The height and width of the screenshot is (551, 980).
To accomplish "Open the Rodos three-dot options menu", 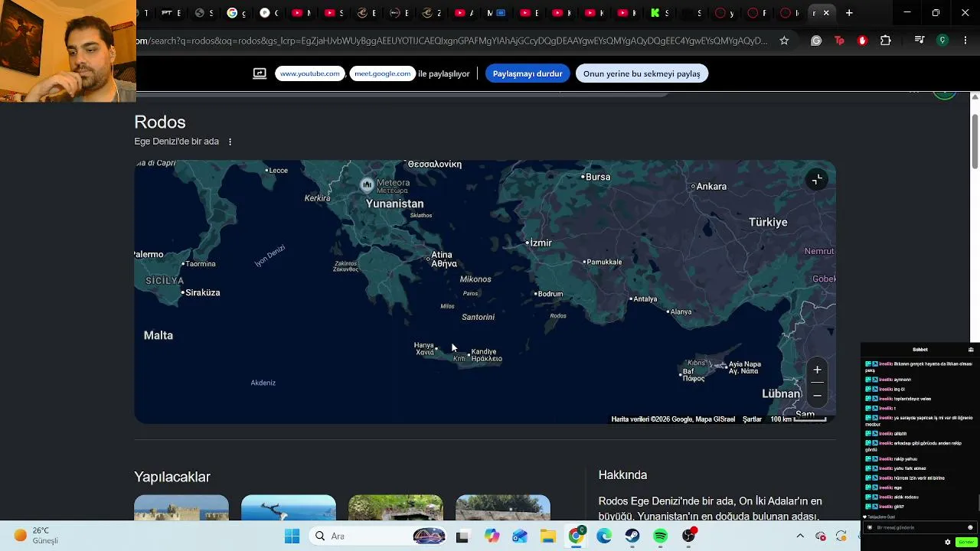I will pyautogui.click(x=230, y=142).
